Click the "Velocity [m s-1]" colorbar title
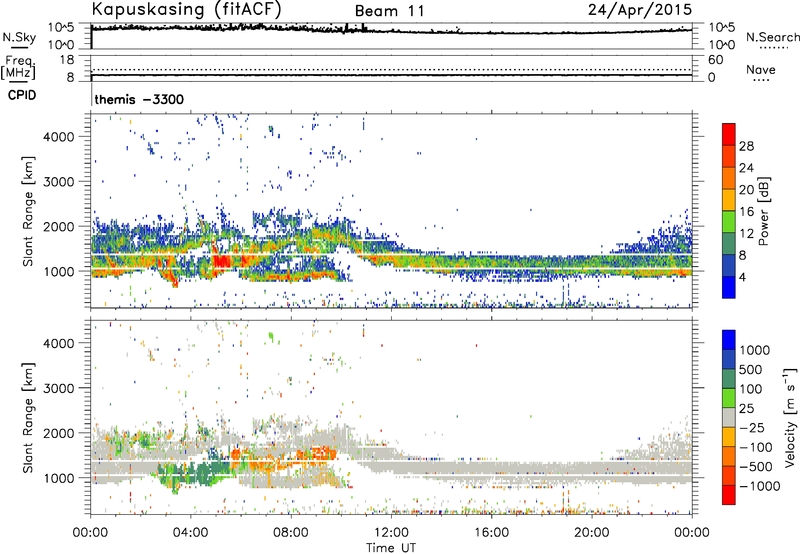Image resolution: width=800 pixels, height=554 pixels. coord(790,417)
